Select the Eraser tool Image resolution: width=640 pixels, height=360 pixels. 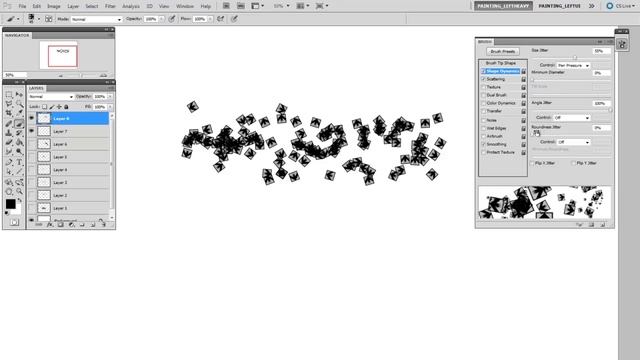(x=9, y=142)
